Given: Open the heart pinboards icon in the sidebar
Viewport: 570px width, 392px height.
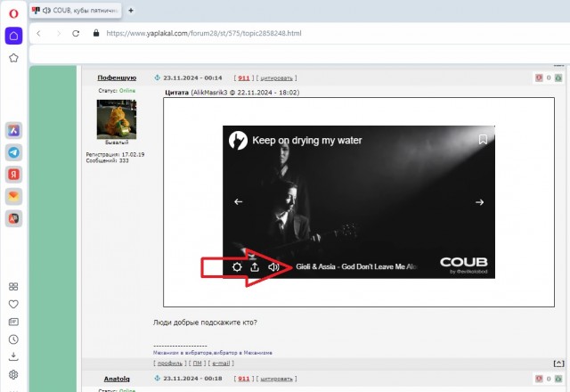Looking at the screenshot, I should [13, 304].
